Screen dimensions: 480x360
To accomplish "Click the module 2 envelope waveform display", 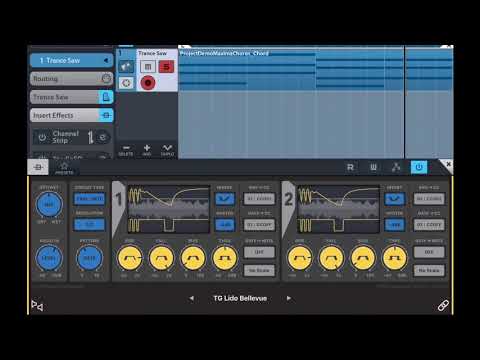I will coord(339,209).
